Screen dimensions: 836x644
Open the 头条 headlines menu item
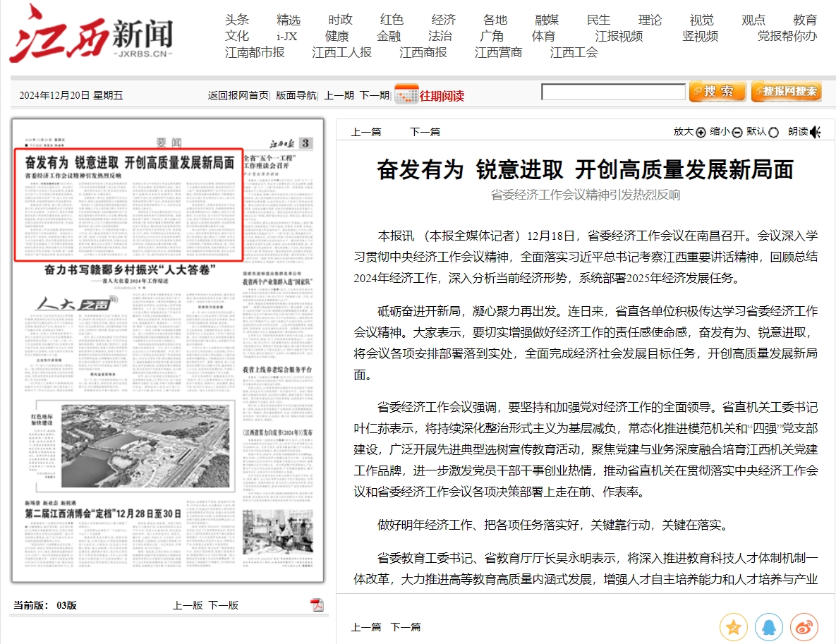pos(237,20)
